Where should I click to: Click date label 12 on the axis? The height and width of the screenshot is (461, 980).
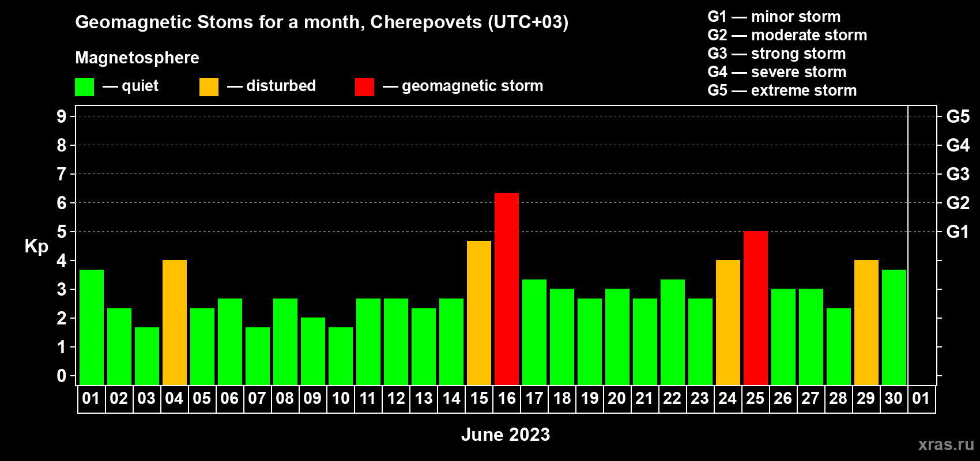point(396,399)
